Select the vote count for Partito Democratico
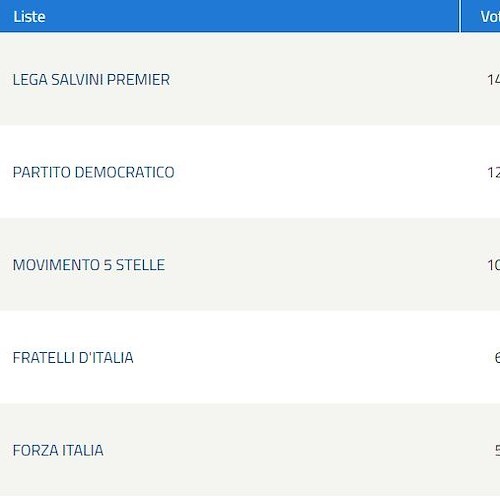The image size is (500, 500). click(x=494, y=172)
